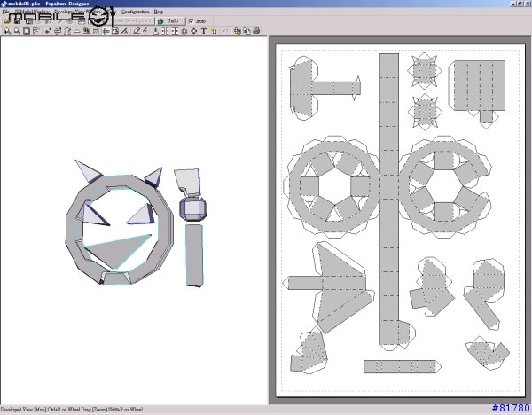Screen dimensions: 532x415
Task: Click the Undo button
Action: pyautogui.click(x=170, y=21)
